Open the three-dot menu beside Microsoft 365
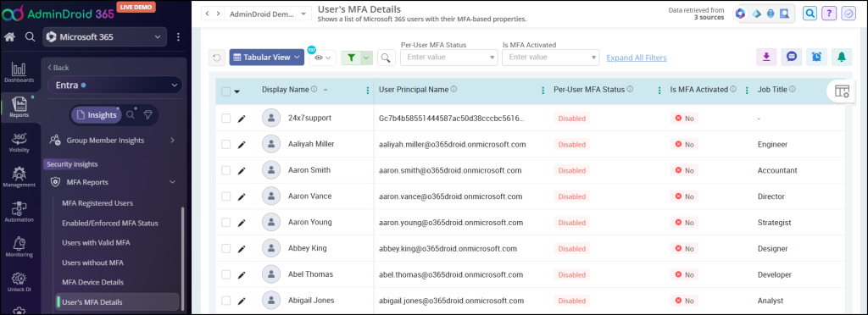Image resolution: width=868 pixels, height=315 pixels. (178, 37)
